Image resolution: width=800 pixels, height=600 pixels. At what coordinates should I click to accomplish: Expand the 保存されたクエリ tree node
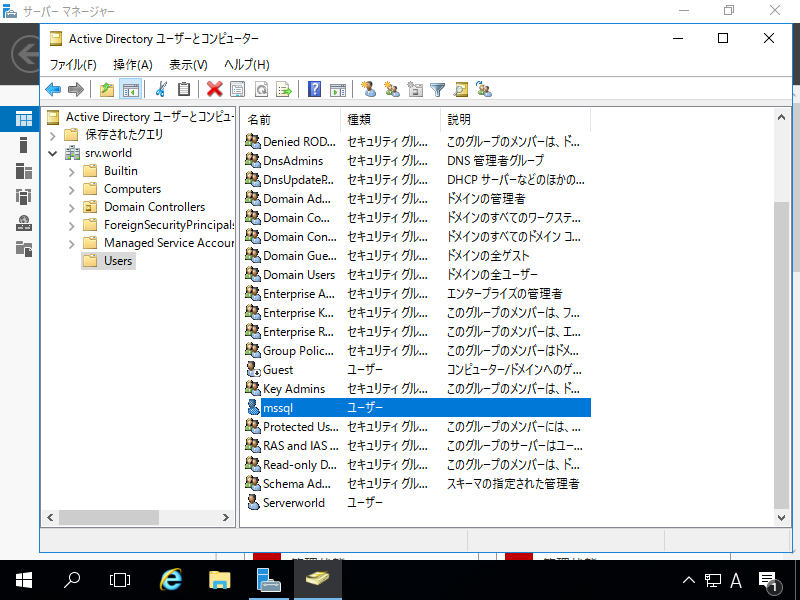(53, 135)
